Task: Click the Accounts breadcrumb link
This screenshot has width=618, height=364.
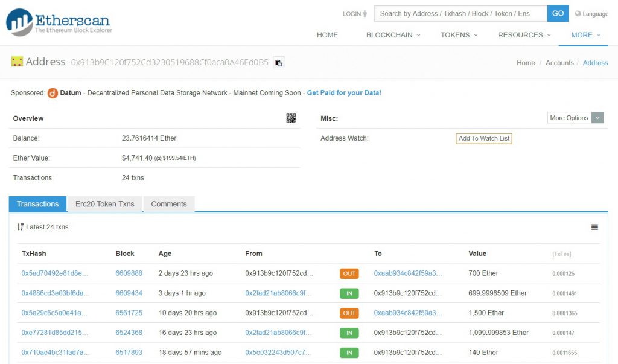Action: click(x=559, y=63)
